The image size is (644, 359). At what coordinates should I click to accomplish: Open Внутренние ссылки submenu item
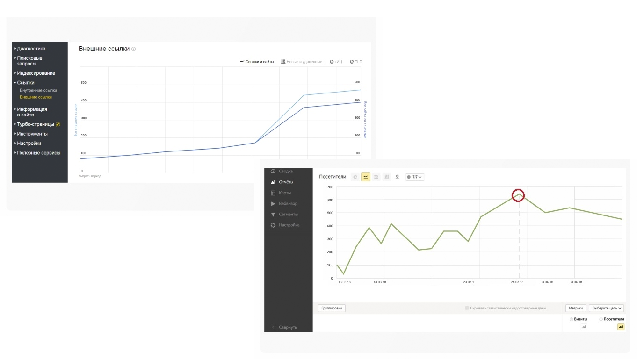[38, 90]
